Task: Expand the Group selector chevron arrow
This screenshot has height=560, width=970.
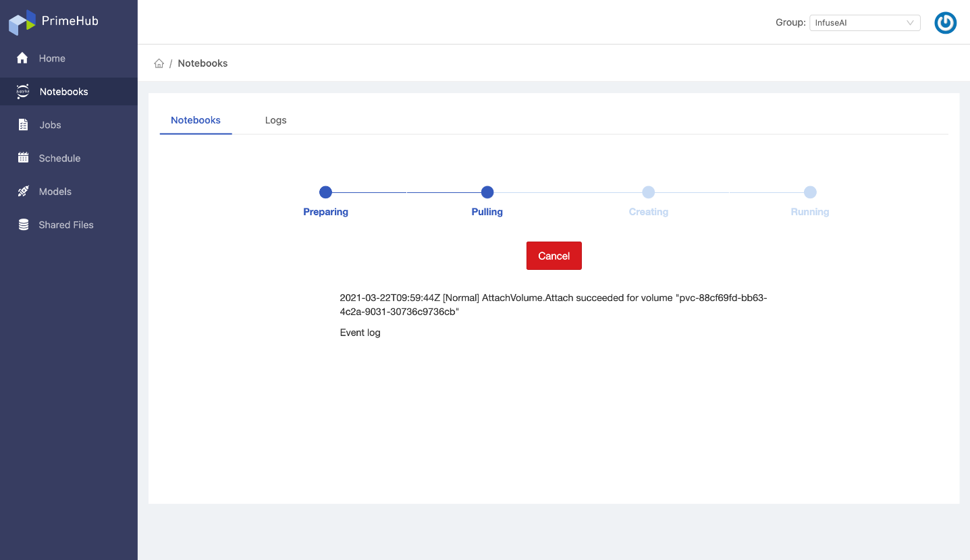Action: pos(910,23)
